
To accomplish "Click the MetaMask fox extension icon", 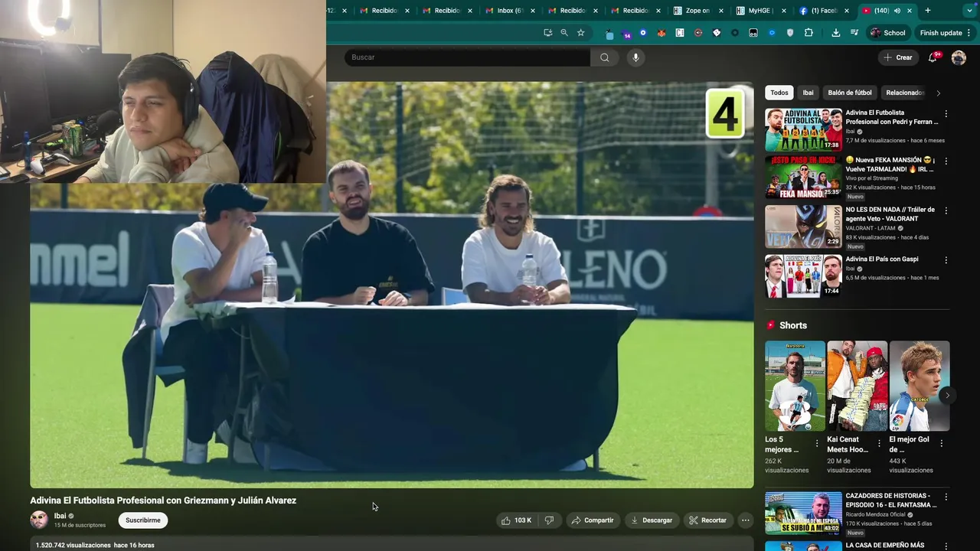I will (x=661, y=33).
